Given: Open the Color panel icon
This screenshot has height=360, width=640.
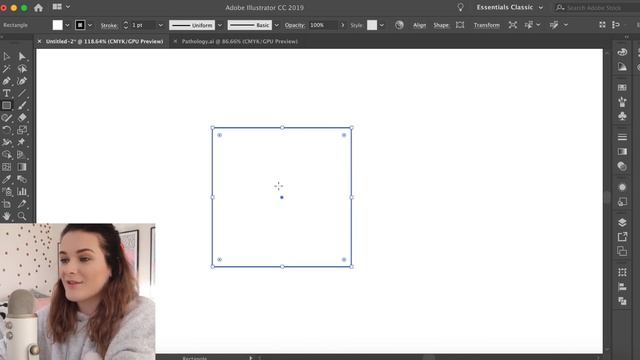Looking at the screenshot, I should pos(622,52).
